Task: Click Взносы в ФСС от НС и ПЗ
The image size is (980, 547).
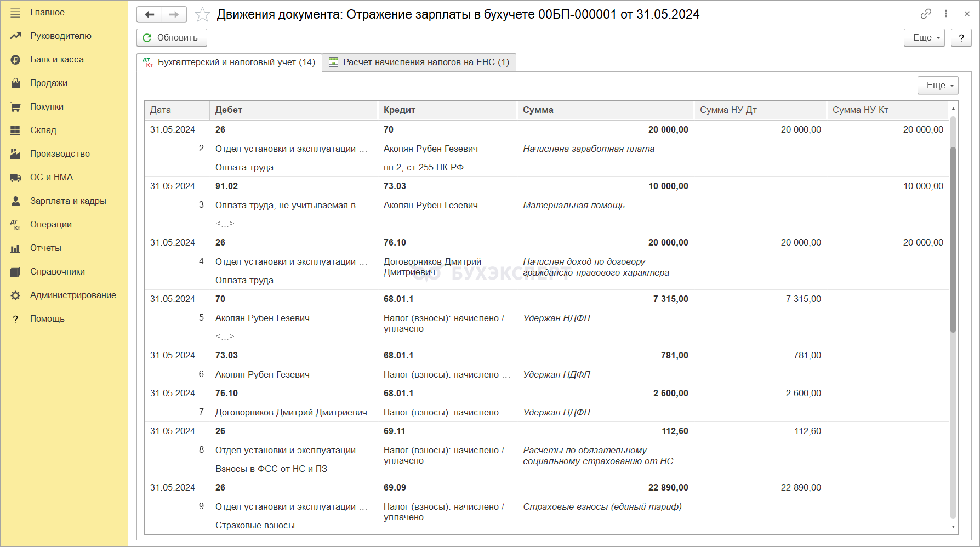Action: coord(271,469)
